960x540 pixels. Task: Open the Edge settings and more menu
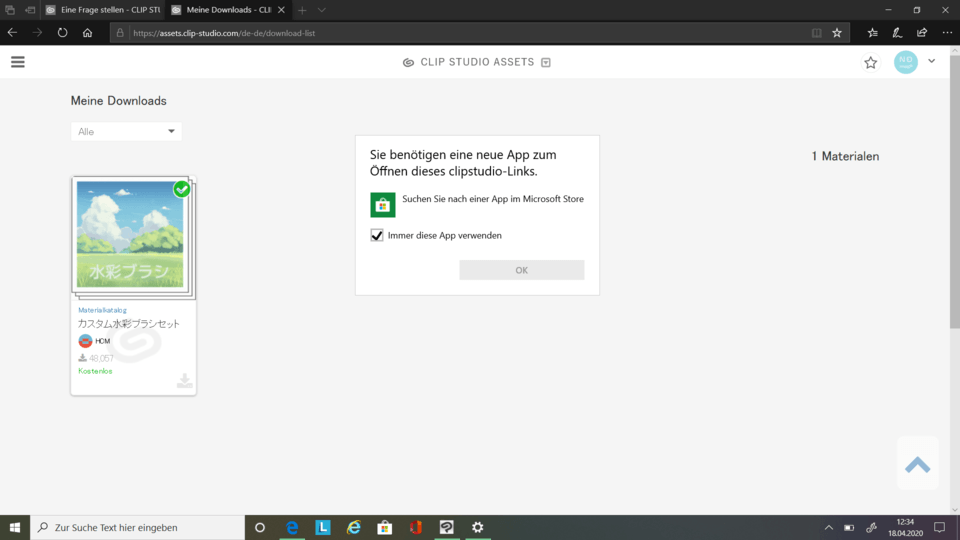click(x=947, y=33)
